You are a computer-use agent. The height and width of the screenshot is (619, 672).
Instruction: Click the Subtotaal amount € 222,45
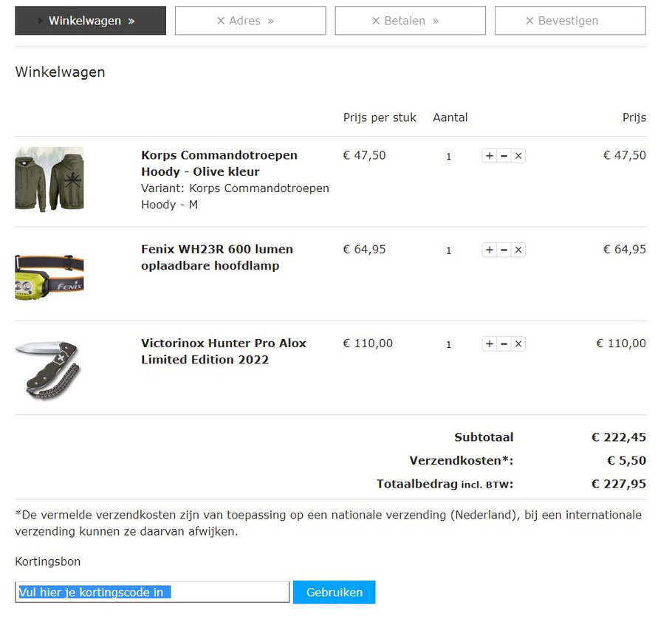pyautogui.click(x=618, y=437)
